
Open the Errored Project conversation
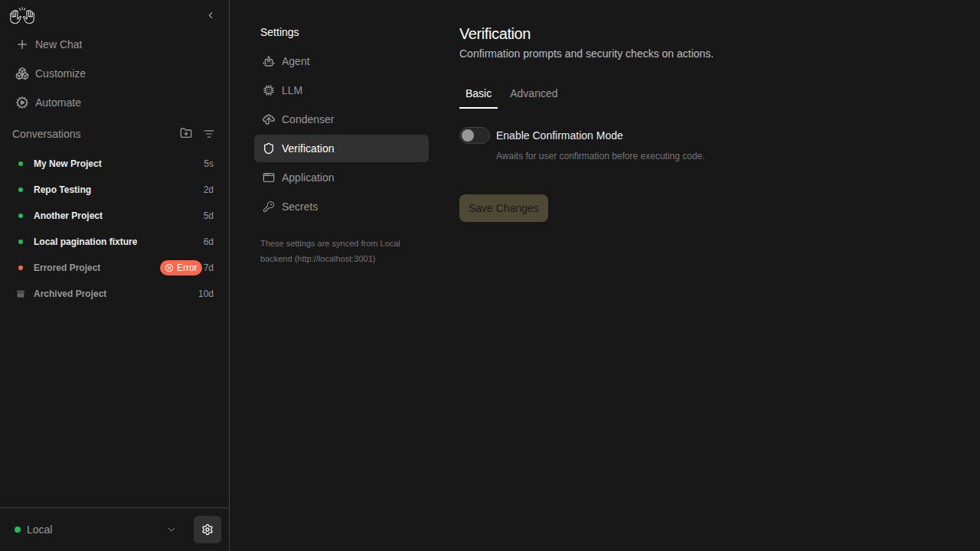pos(115,268)
